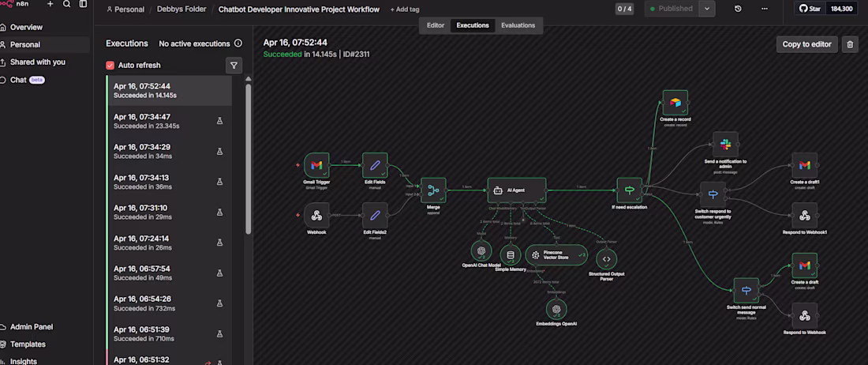Click flask icon on 06:57:54 execution

tap(219, 273)
